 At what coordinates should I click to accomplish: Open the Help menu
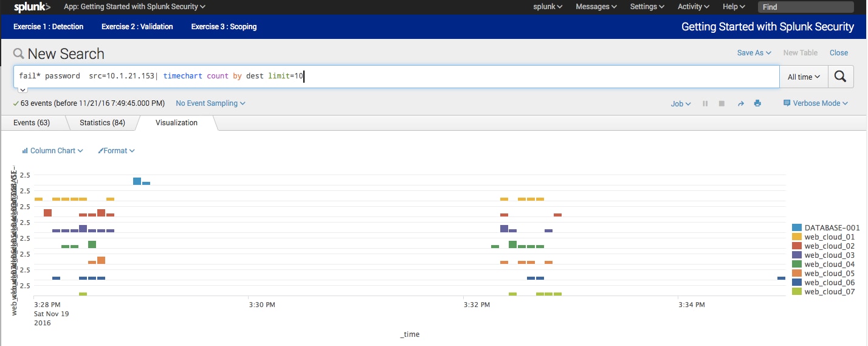click(x=734, y=7)
